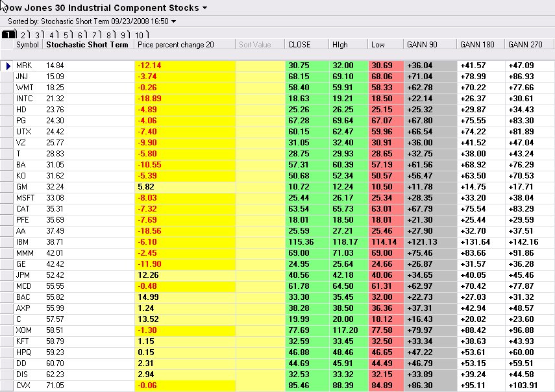555x392 pixels.
Task: Click the row selector box beside JNJ
Action: [x=6, y=77]
